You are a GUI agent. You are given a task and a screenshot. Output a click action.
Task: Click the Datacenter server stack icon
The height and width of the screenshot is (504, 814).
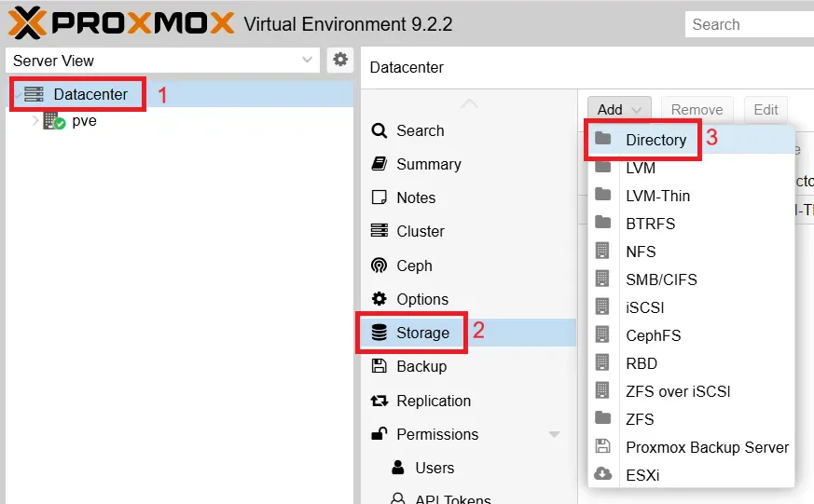34,94
